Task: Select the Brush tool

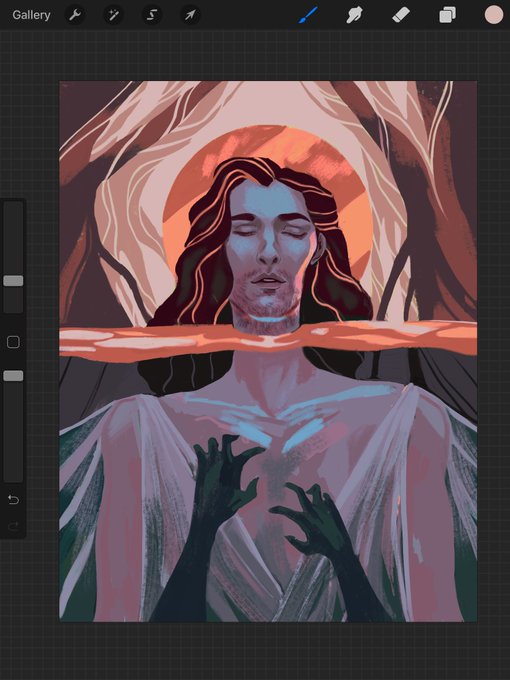Action: click(308, 15)
